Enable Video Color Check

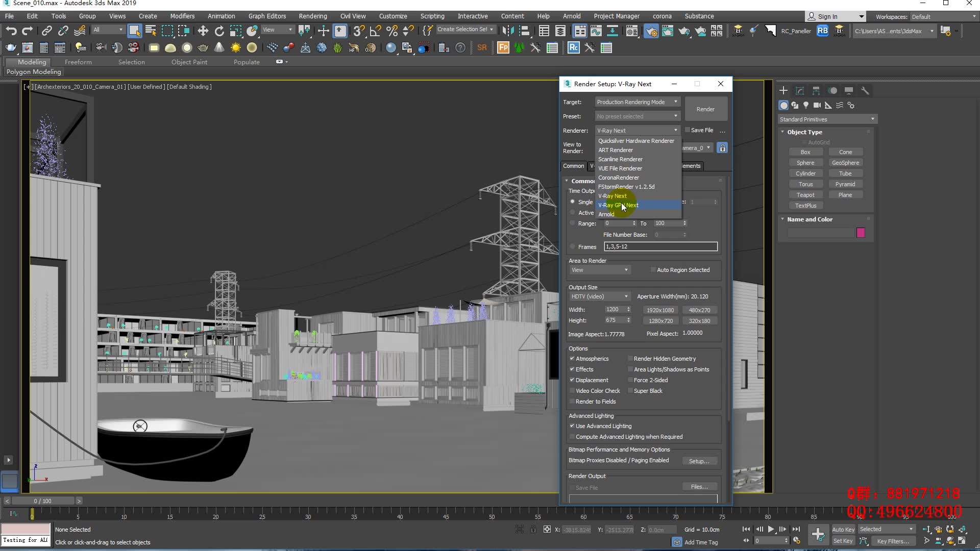pos(573,390)
